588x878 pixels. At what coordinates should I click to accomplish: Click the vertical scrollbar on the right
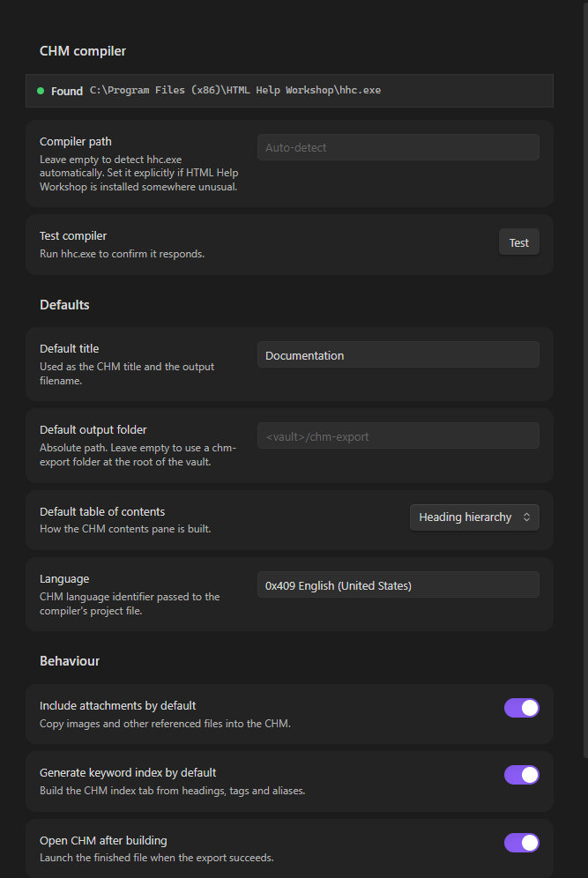(585, 381)
